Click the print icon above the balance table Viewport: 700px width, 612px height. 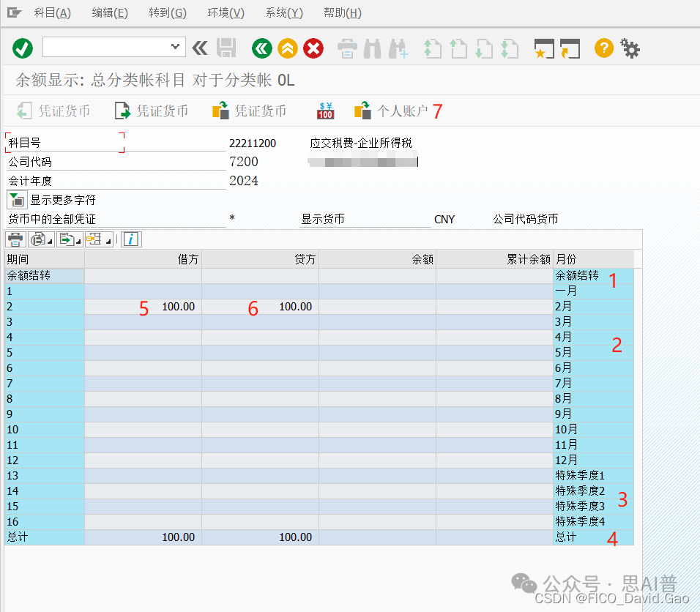pos(15,239)
